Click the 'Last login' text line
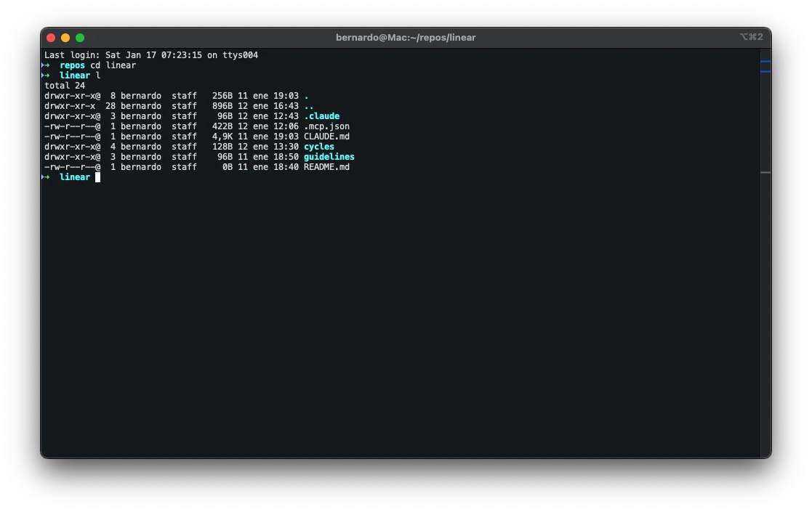Image resolution: width=812 pixels, height=512 pixels. [151, 55]
